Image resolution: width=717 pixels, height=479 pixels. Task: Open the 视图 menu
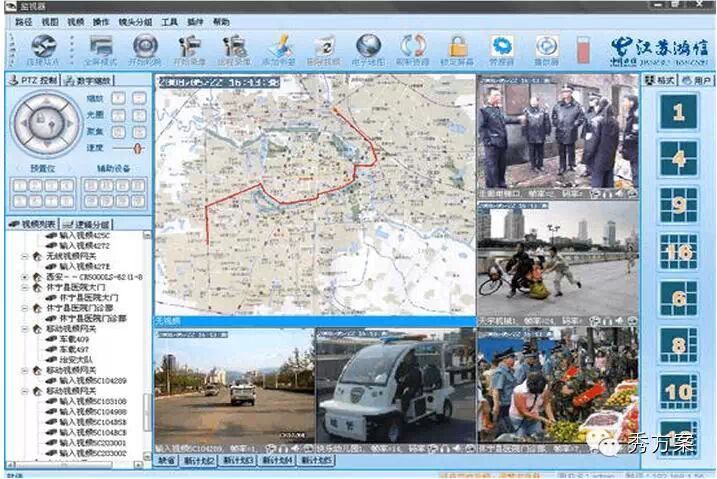pos(50,21)
